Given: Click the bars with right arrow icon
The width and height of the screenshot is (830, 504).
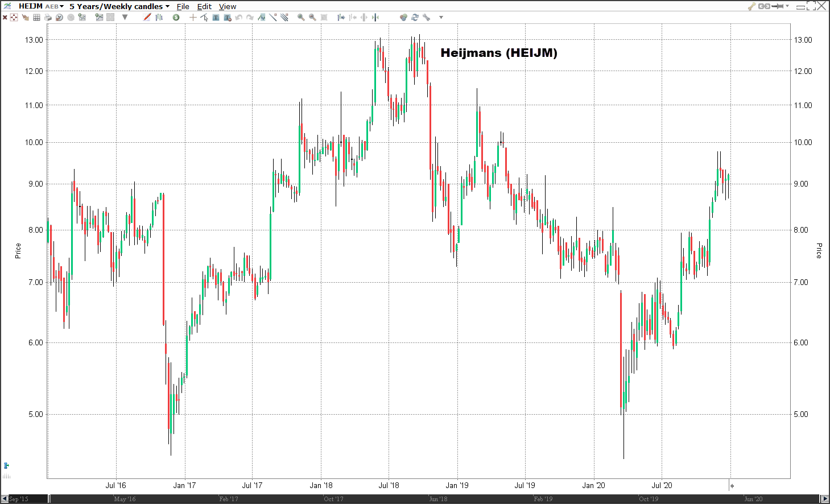Looking at the screenshot, I should point(341,18).
